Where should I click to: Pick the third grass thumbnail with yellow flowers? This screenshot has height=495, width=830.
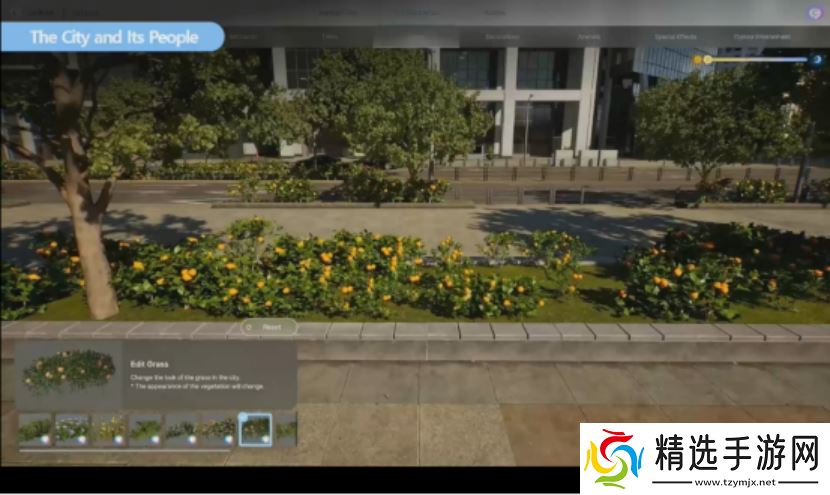point(109,429)
